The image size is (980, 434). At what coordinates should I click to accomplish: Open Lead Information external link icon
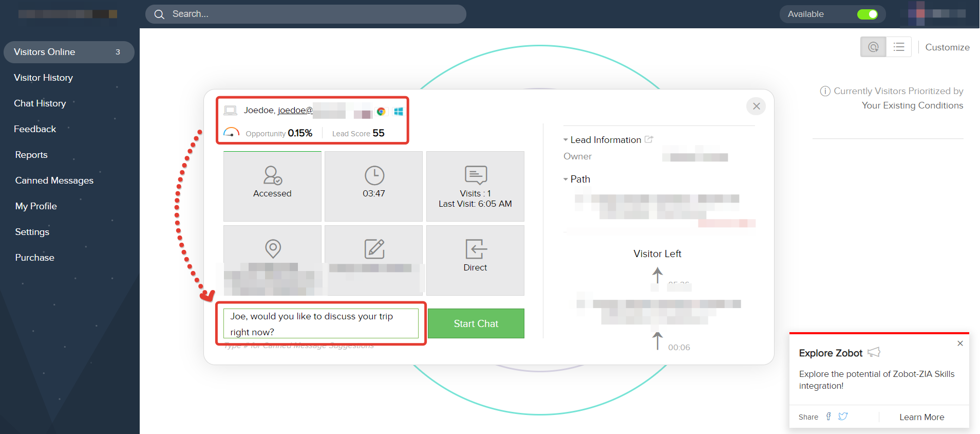tap(649, 139)
